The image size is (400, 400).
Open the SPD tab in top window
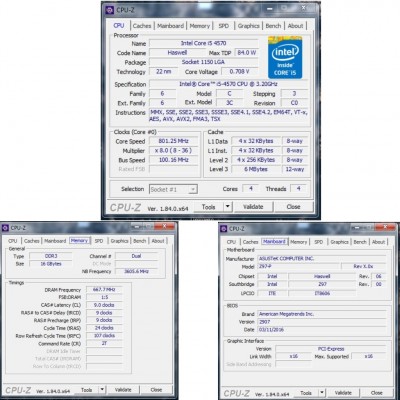click(x=224, y=26)
